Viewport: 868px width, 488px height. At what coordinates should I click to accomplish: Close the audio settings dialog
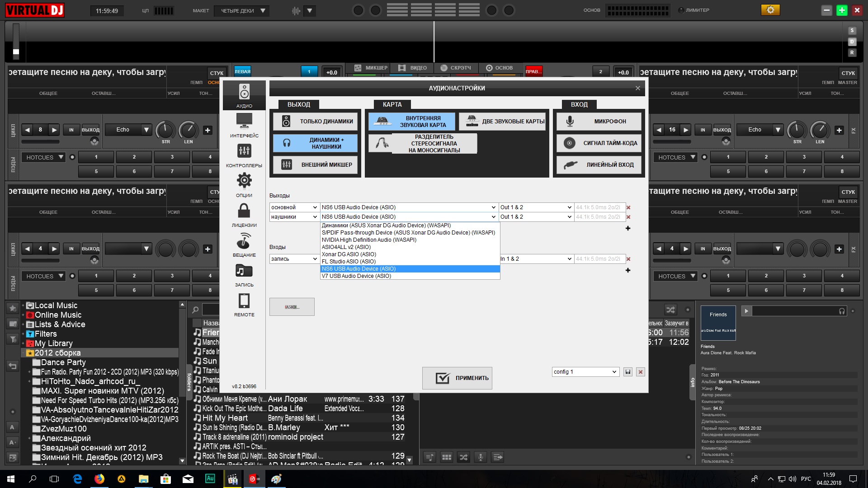tap(638, 88)
